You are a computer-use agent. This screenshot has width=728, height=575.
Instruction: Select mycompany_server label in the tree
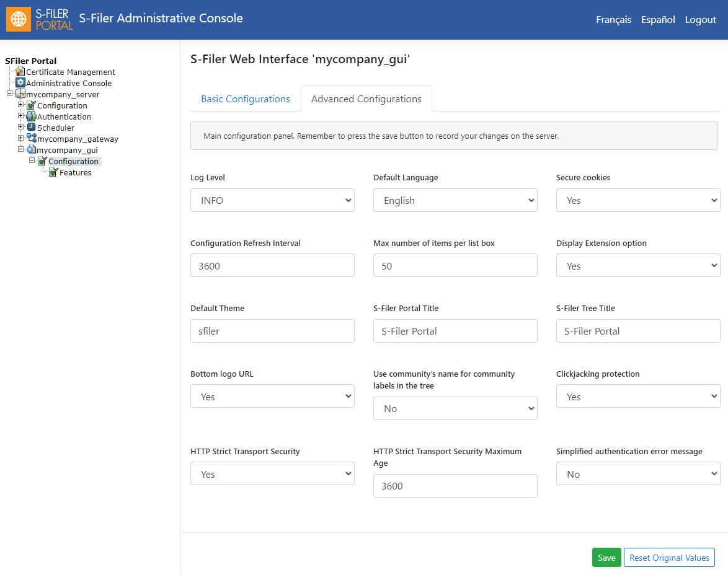pos(63,94)
